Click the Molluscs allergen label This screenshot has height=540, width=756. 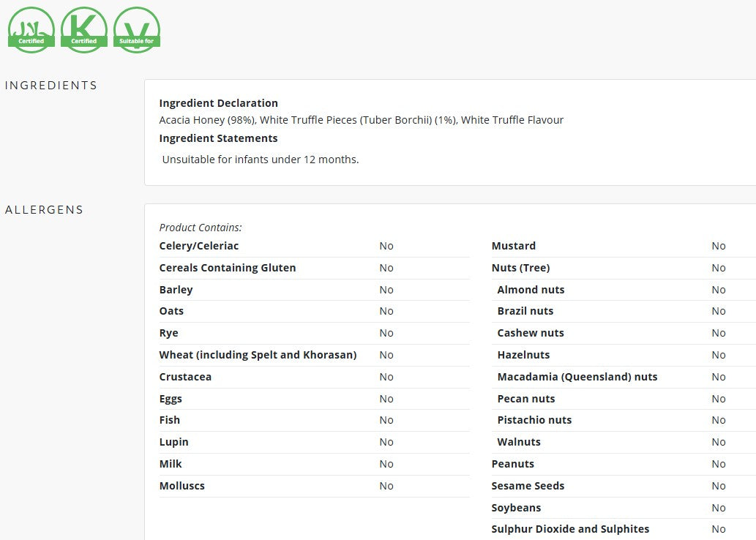tap(181, 486)
